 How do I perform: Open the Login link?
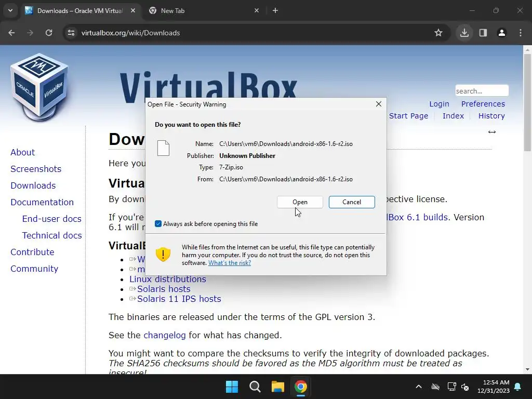(439, 104)
